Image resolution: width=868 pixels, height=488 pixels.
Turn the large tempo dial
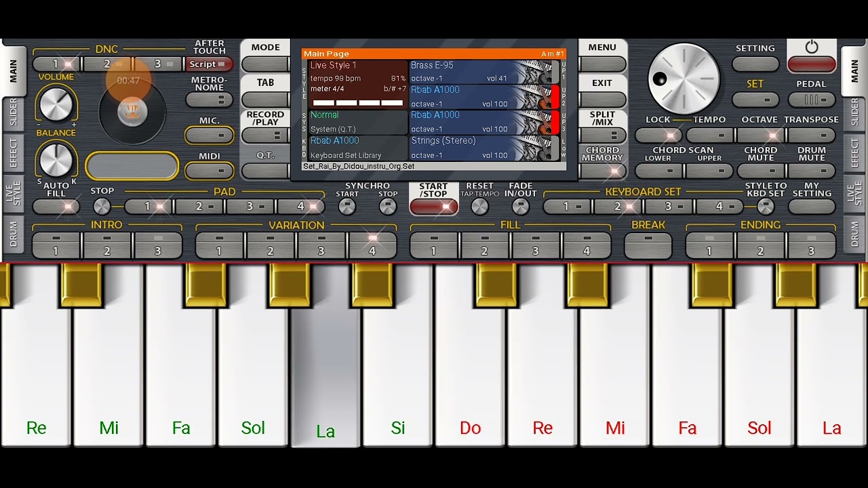[x=684, y=79]
